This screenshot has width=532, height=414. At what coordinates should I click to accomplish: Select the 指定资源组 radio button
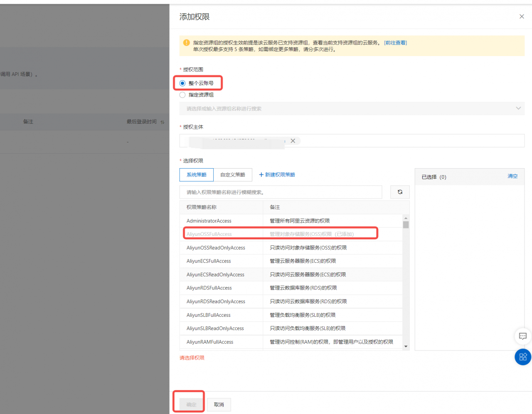(x=182, y=95)
